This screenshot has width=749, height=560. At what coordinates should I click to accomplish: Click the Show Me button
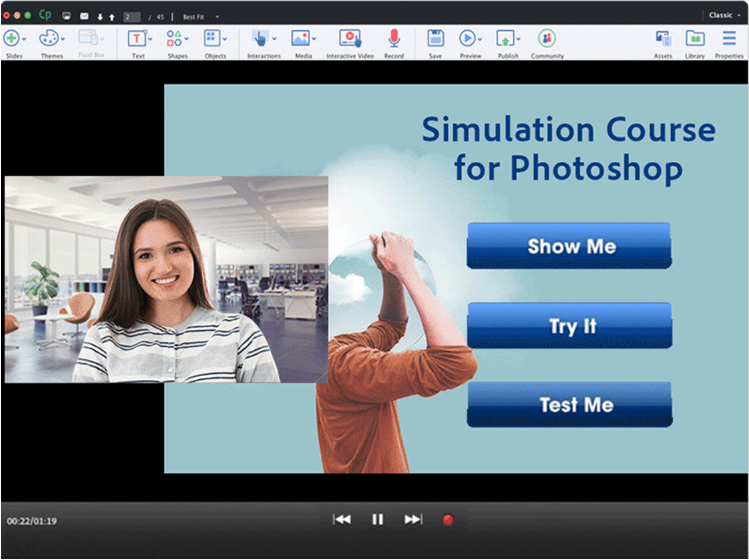pos(569,246)
